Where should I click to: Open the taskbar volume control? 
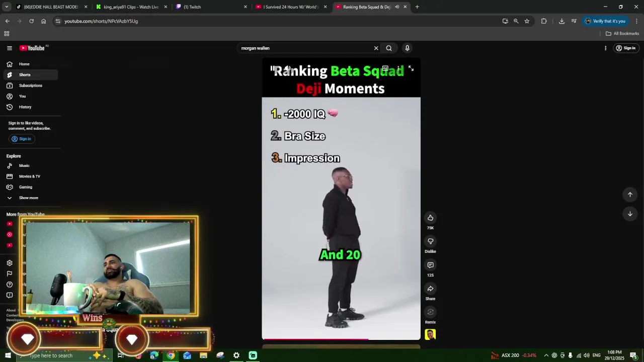tap(586, 355)
